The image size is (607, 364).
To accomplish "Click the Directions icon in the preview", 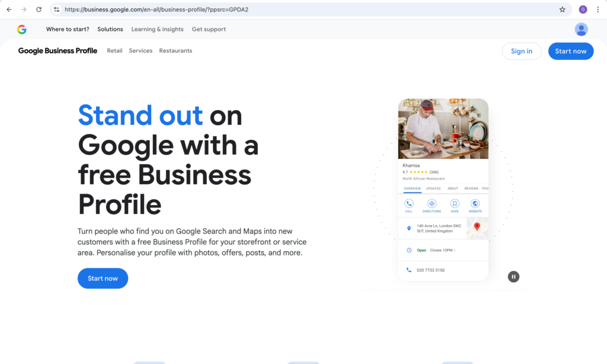I will pos(432,203).
